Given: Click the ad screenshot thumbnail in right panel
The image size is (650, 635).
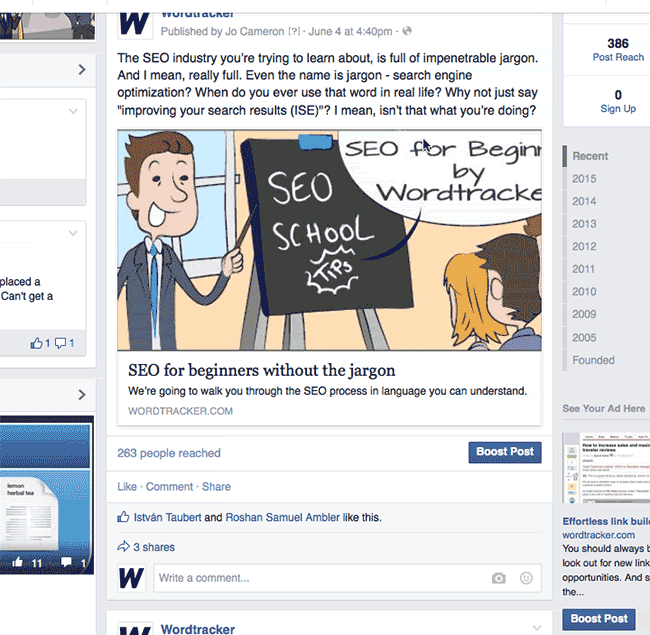Looking at the screenshot, I should [x=606, y=468].
